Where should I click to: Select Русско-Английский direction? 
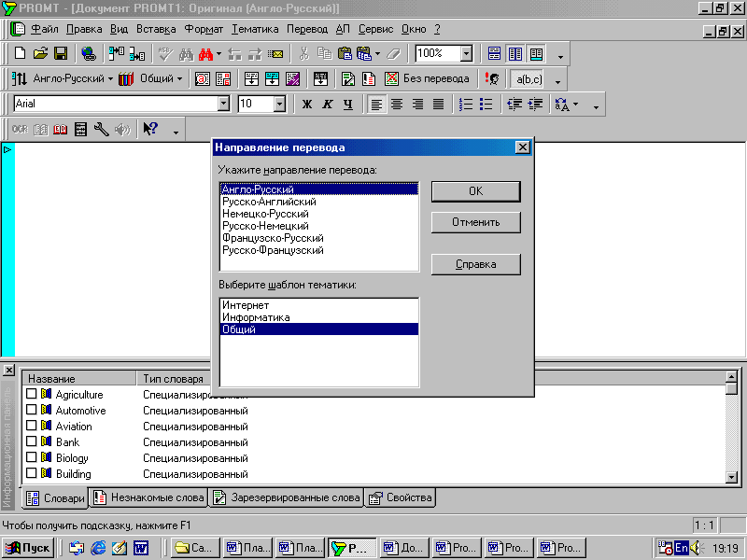tap(319, 202)
